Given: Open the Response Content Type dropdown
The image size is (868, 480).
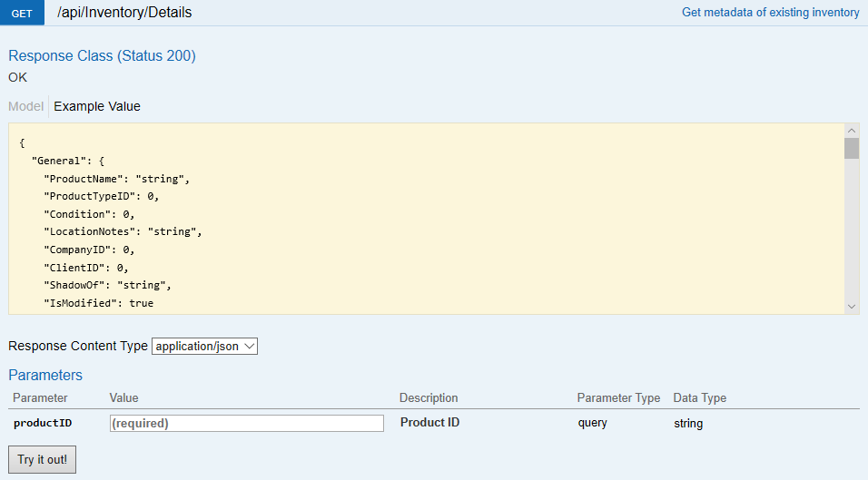Looking at the screenshot, I should pyautogui.click(x=205, y=347).
